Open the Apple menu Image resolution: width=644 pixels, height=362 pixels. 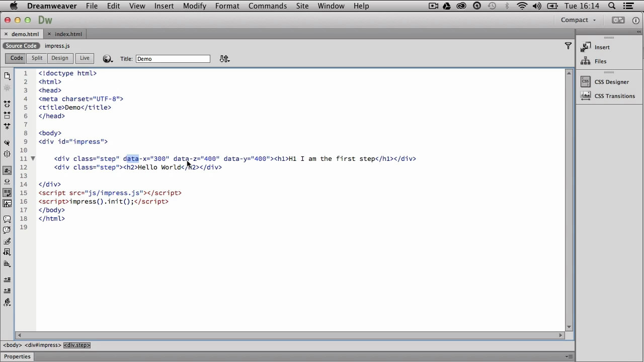(x=13, y=6)
